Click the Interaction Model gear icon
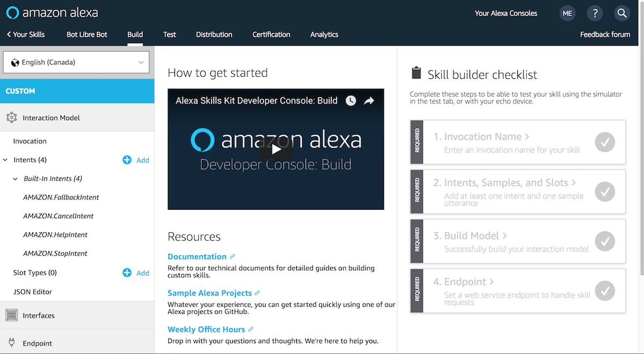This screenshot has width=644, height=354. pyautogui.click(x=12, y=117)
